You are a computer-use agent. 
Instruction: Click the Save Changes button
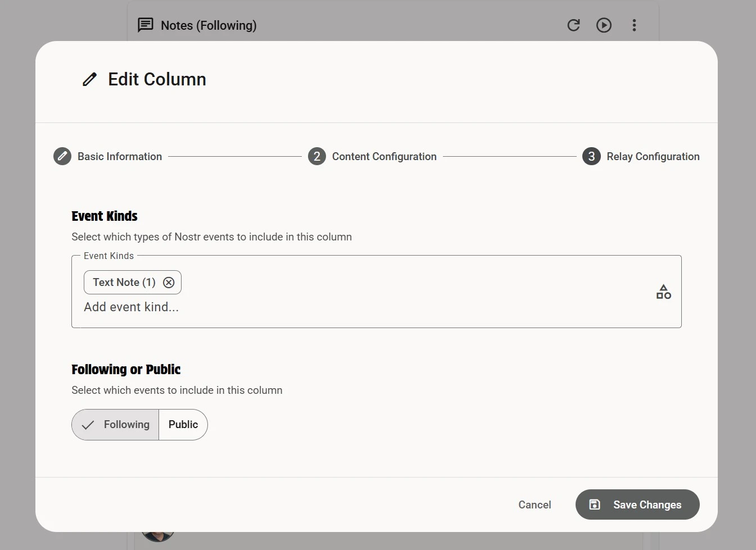tap(637, 505)
